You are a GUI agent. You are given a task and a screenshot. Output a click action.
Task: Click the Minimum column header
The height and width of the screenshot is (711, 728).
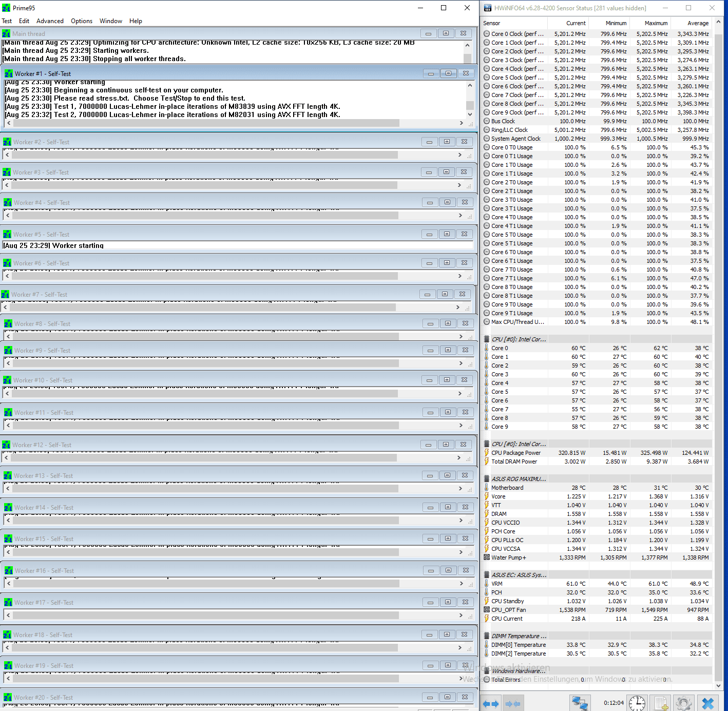tap(609, 23)
